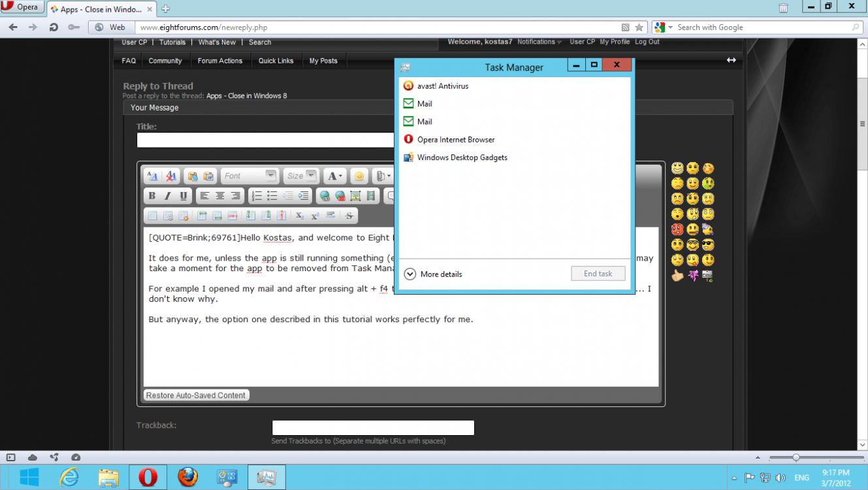Open Firefox from the taskbar
The height and width of the screenshot is (490, 868).
pyautogui.click(x=187, y=477)
